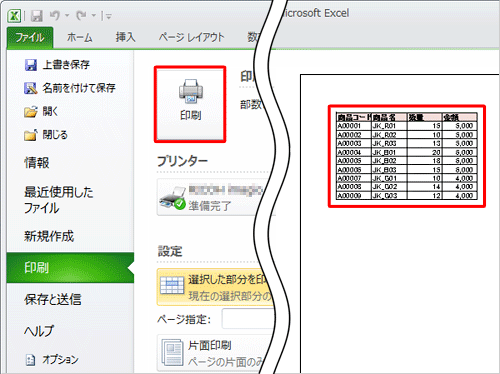Select the ファイル tab
500x374 pixels.
click(x=30, y=37)
